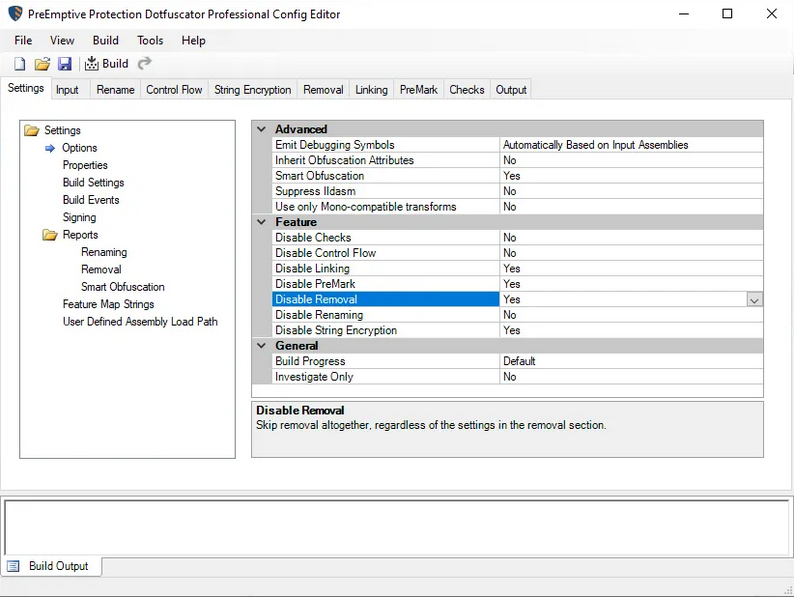
Task: Click the Disable String Encryption property
Action: tap(386, 330)
